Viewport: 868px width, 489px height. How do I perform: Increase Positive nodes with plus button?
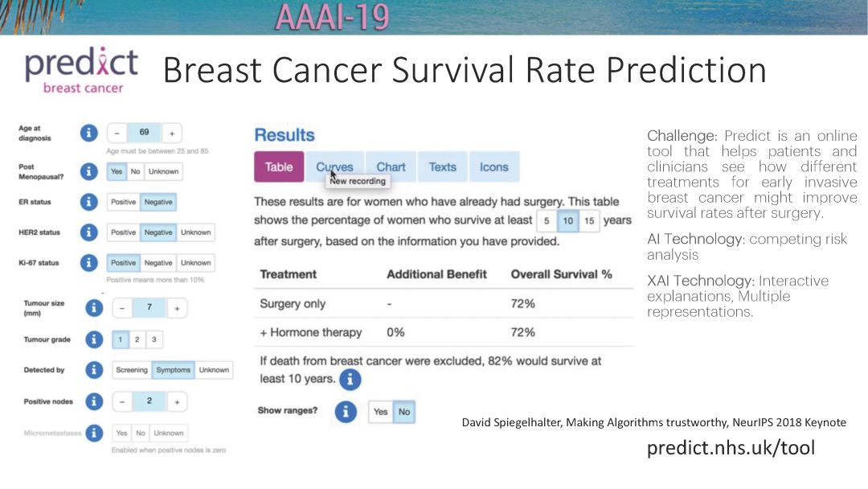(177, 401)
